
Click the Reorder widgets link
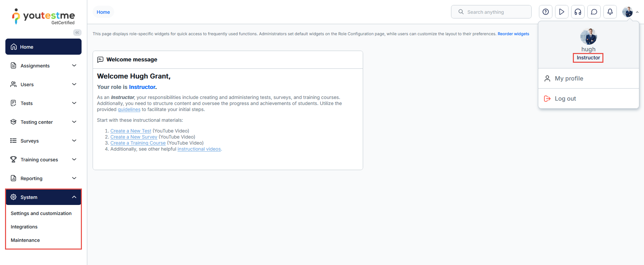(x=513, y=34)
